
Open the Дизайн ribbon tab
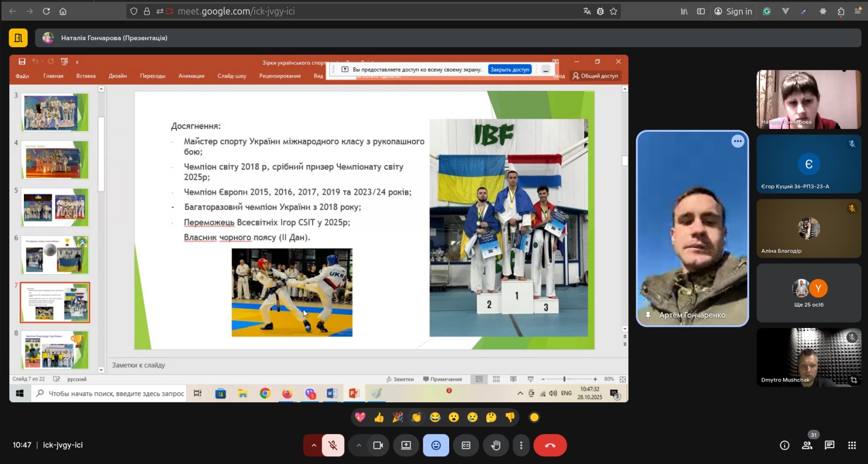[x=118, y=76]
